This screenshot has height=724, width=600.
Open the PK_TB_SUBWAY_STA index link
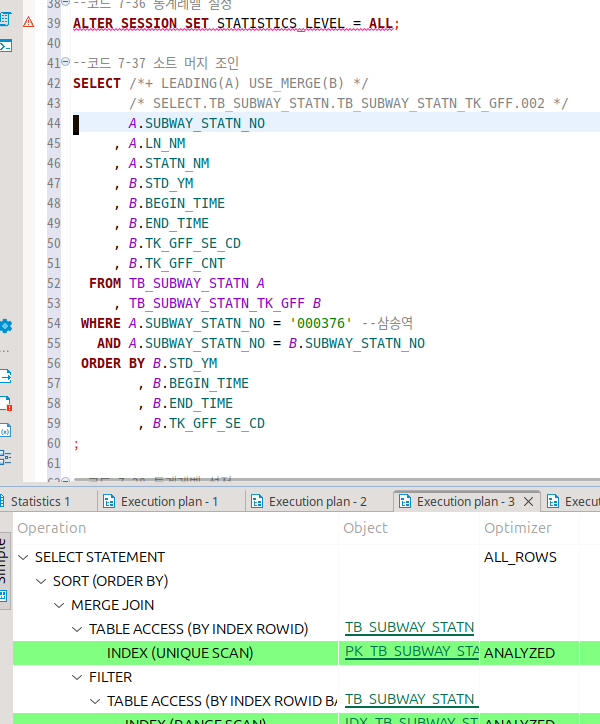(x=410, y=653)
